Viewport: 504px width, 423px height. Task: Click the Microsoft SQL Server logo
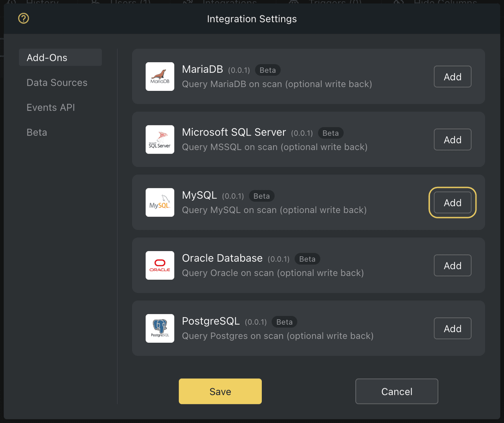pos(160,139)
